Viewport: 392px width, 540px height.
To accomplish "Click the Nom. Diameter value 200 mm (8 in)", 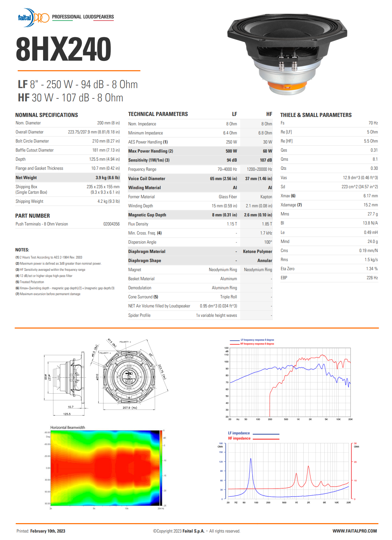I will coord(108,123).
